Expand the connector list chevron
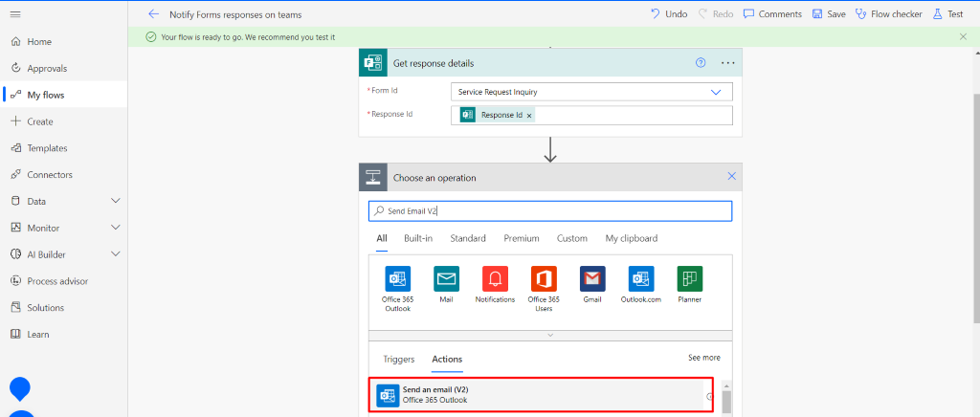 [550, 335]
